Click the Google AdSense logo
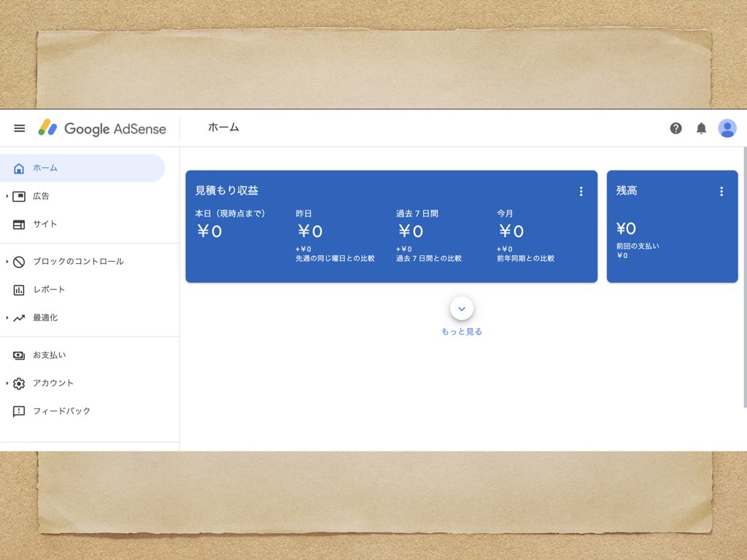 pos(102,128)
